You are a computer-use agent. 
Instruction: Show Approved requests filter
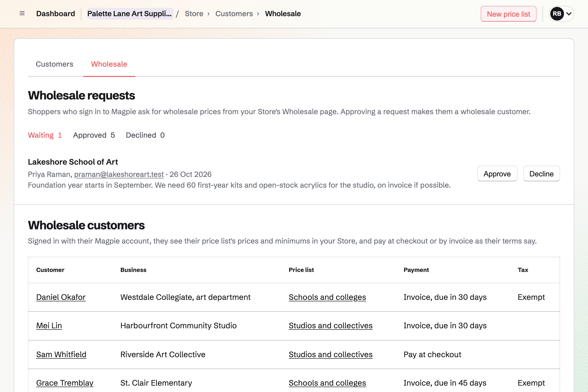[94, 135]
